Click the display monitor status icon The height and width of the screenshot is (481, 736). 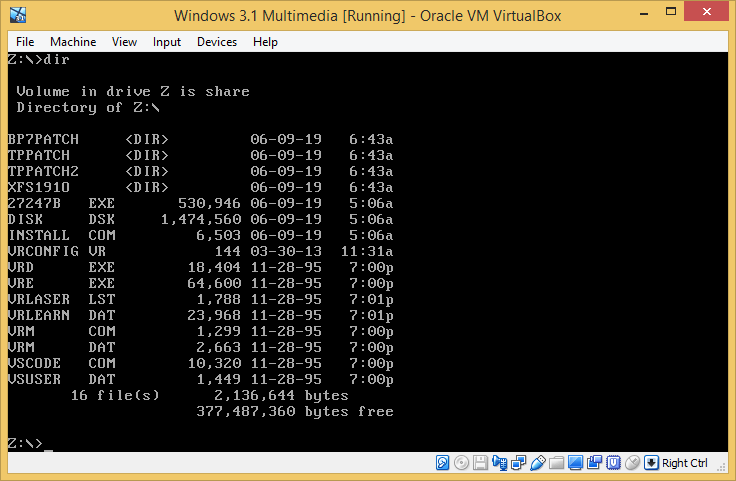click(x=575, y=463)
